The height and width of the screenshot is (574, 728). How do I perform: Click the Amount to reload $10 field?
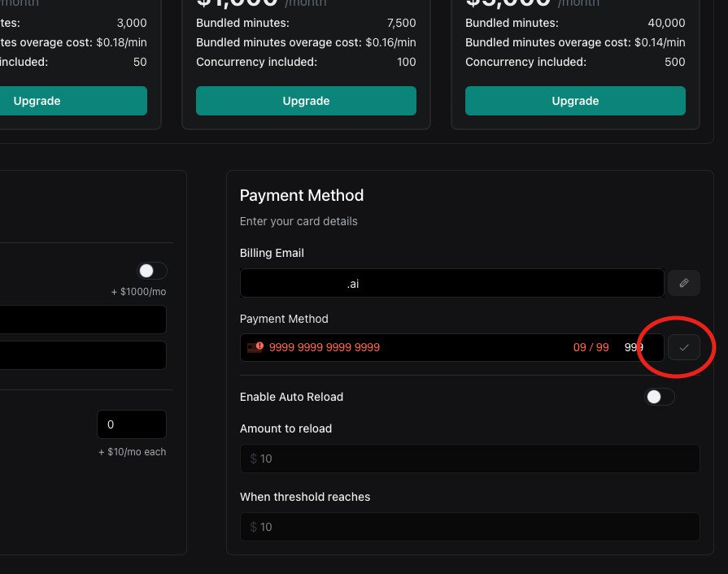469,459
